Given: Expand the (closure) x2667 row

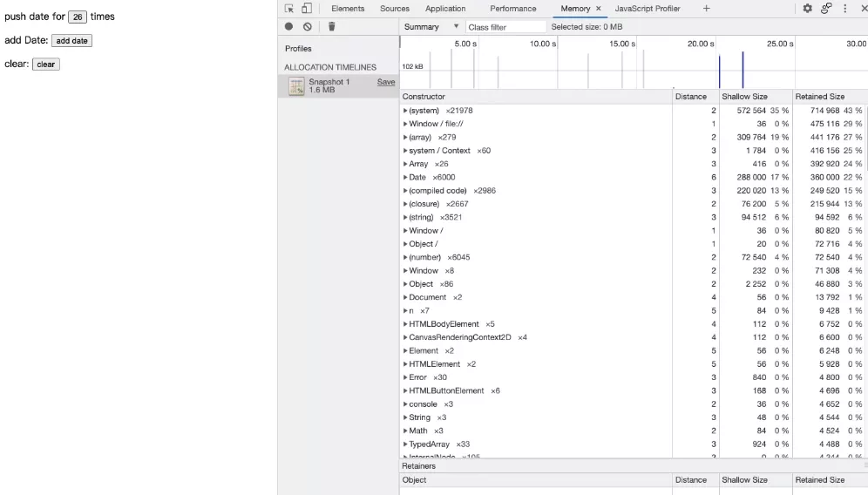Looking at the screenshot, I should [x=405, y=204].
